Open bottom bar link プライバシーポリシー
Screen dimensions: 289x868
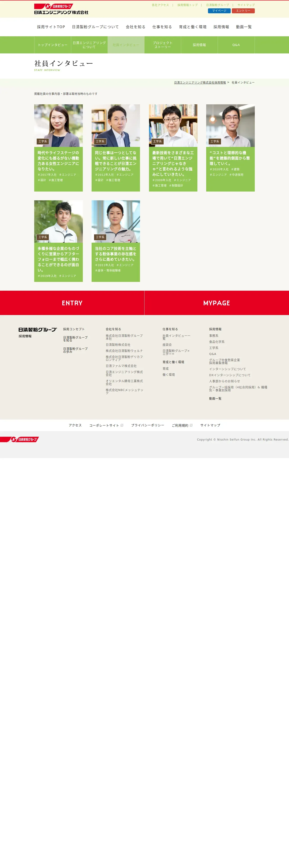click(148, 425)
